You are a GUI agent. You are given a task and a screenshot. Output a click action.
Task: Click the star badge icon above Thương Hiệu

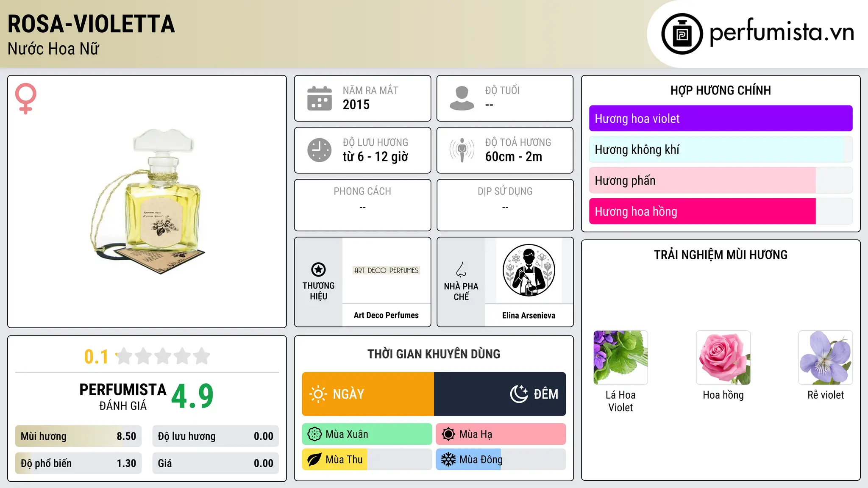tap(318, 269)
